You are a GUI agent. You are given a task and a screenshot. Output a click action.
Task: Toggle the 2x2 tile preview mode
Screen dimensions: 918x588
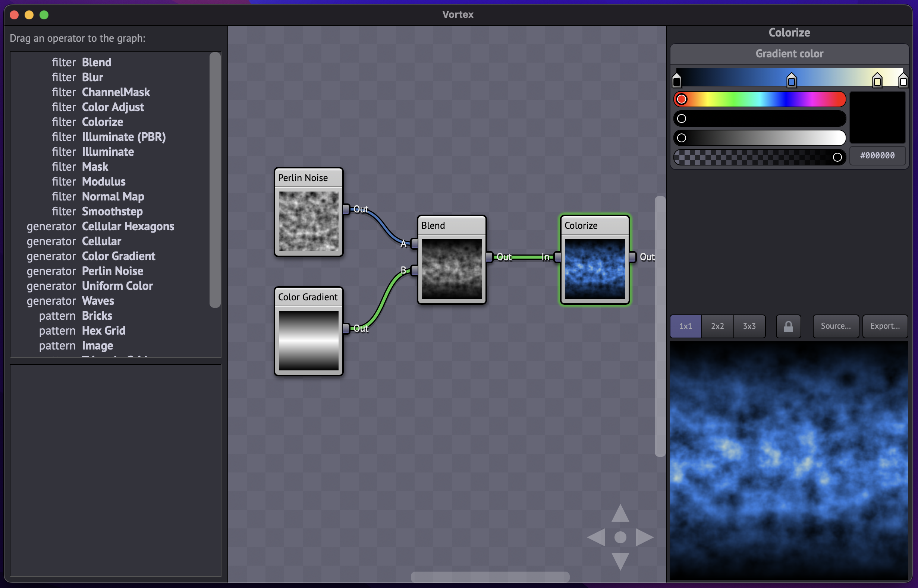(x=717, y=326)
